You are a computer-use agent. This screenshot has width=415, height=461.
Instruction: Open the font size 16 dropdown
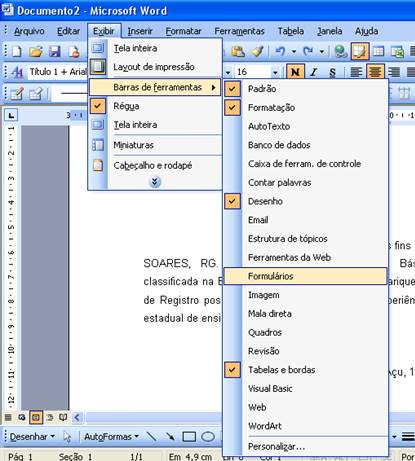pyautogui.click(x=275, y=72)
